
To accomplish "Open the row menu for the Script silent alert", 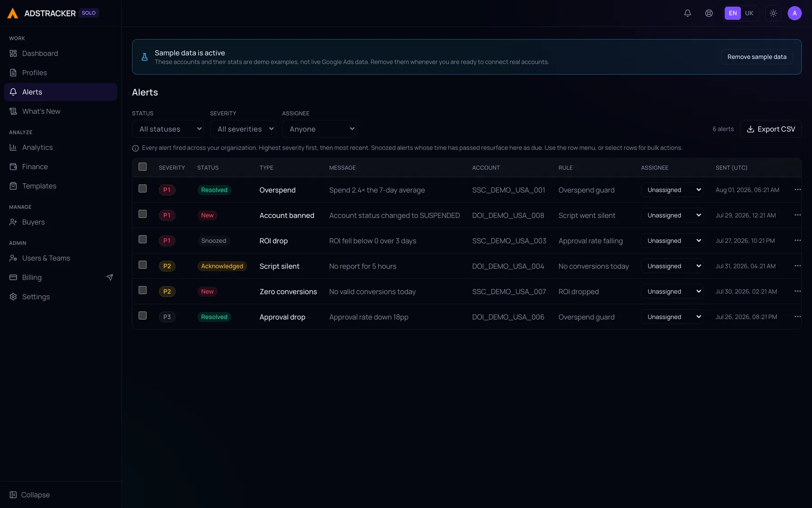I will tap(798, 266).
